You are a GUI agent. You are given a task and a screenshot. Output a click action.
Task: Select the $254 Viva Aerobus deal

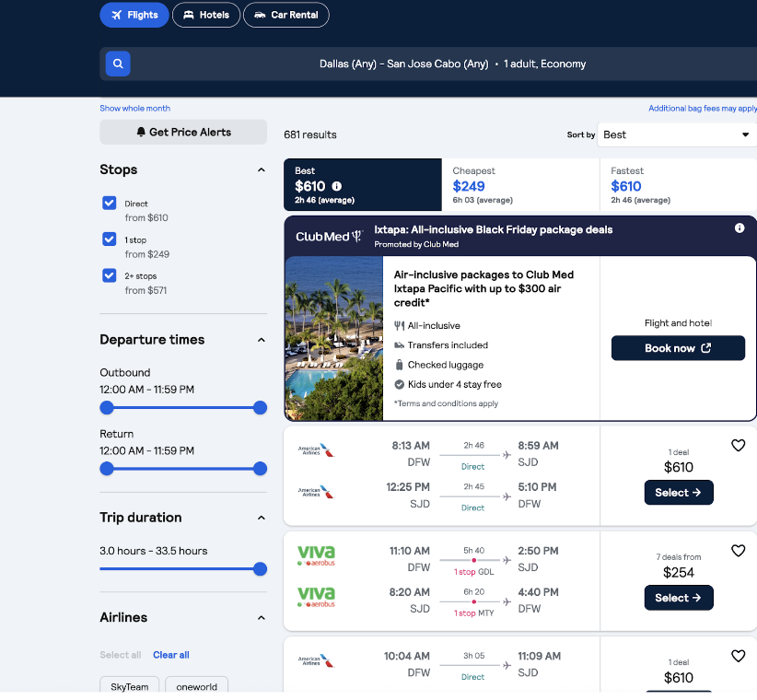(679, 598)
